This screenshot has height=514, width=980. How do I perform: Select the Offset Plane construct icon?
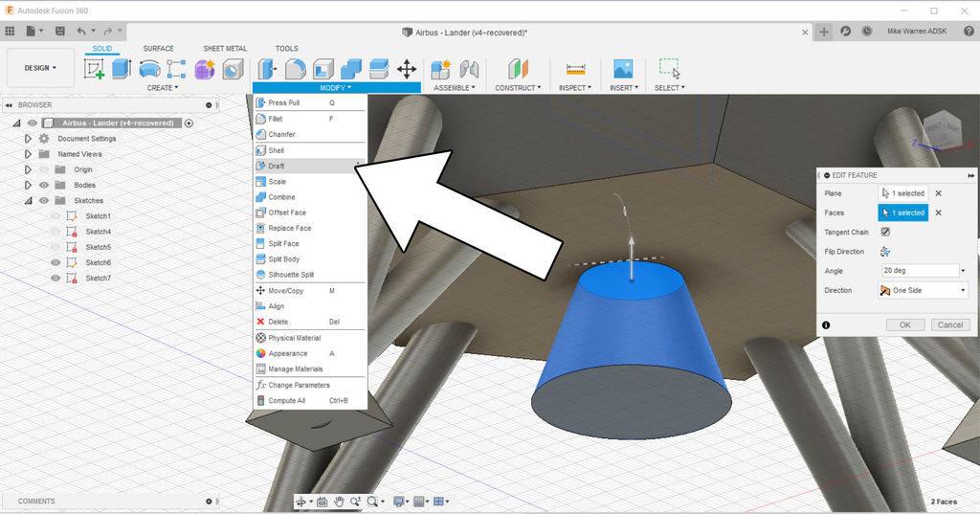pos(518,69)
